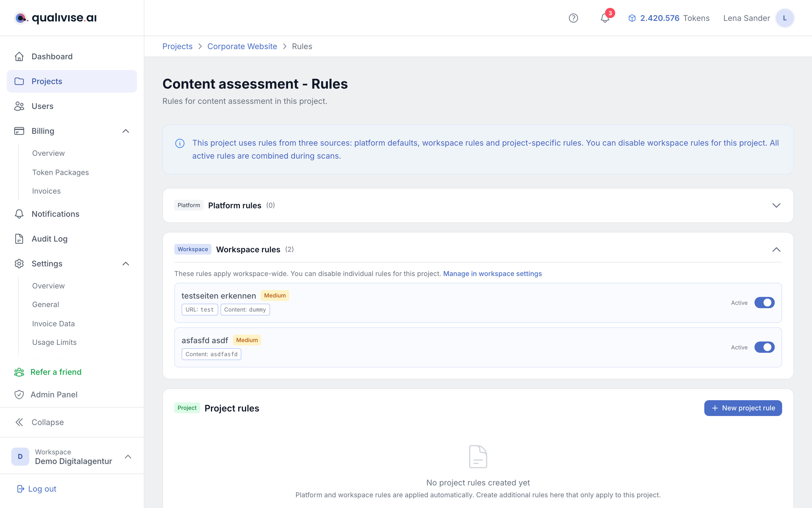
Task: Open the workspace switcher chevron
Action: pos(128,457)
